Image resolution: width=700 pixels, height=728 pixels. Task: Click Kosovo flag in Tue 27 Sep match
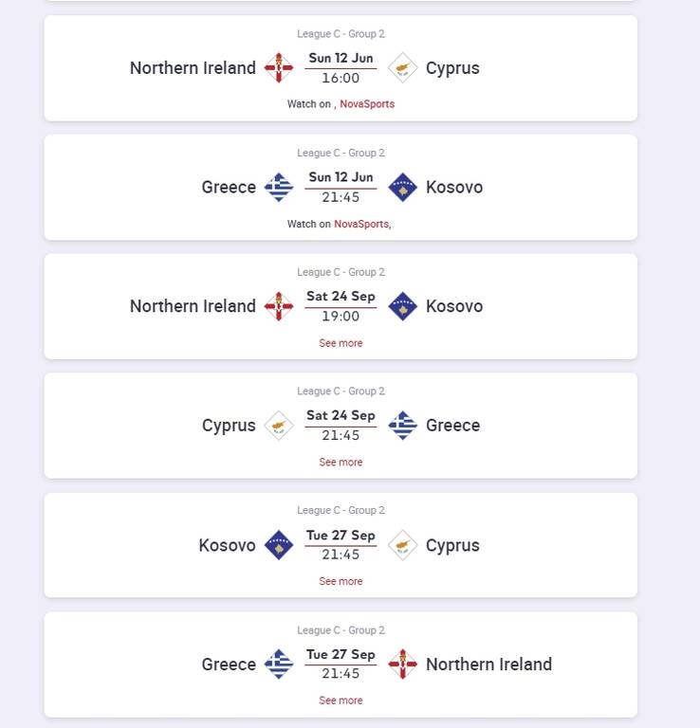tap(279, 545)
